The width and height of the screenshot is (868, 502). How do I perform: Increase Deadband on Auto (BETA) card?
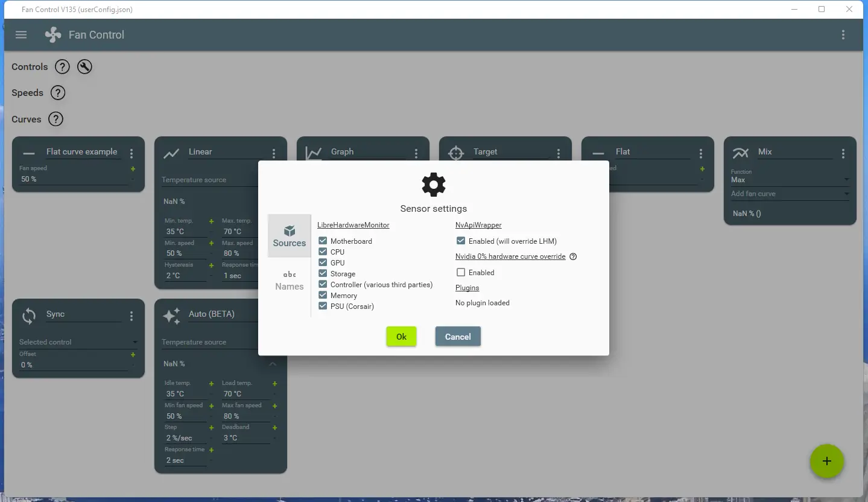tap(274, 428)
